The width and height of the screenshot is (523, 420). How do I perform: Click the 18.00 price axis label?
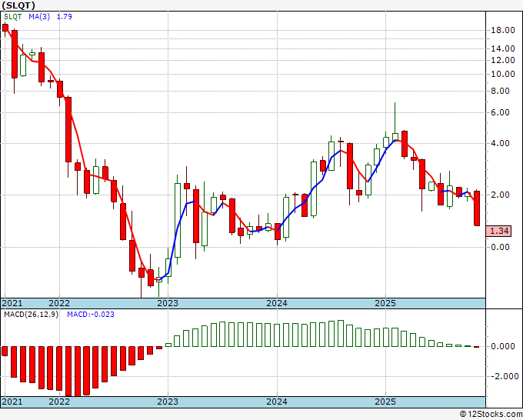(503, 30)
